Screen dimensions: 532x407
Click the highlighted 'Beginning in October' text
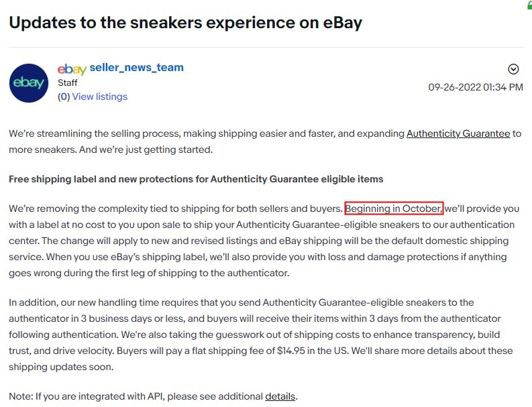point(394,209)
